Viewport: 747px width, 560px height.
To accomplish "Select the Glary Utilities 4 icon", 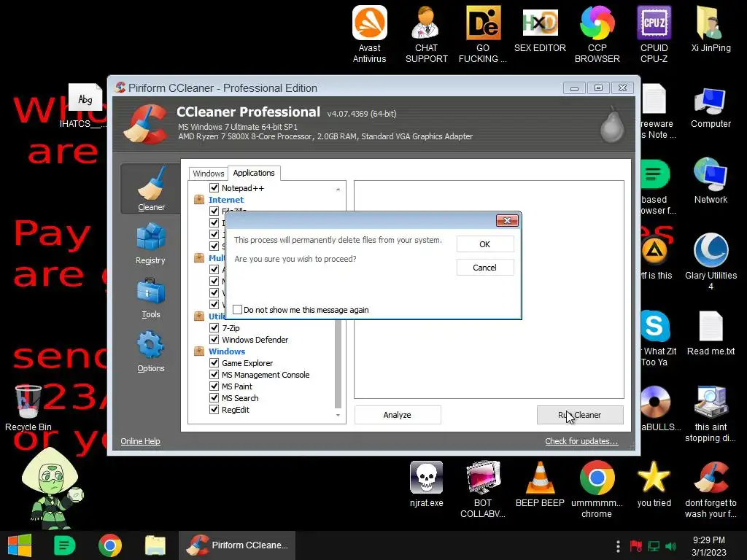I will point(711,261).
